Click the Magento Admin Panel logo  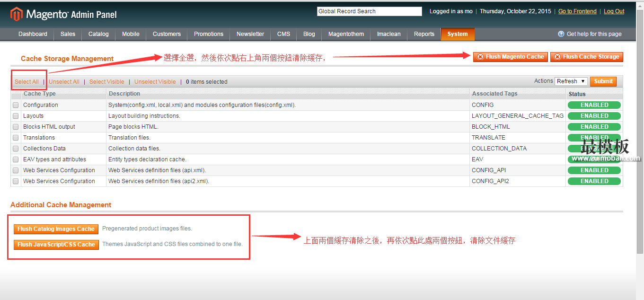tap(63, 15)
